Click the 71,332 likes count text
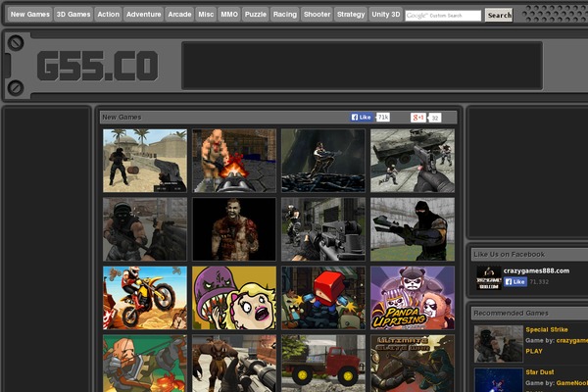Viewport: 588px width, 392px height. pyautogui.click(x=539, y=281)
